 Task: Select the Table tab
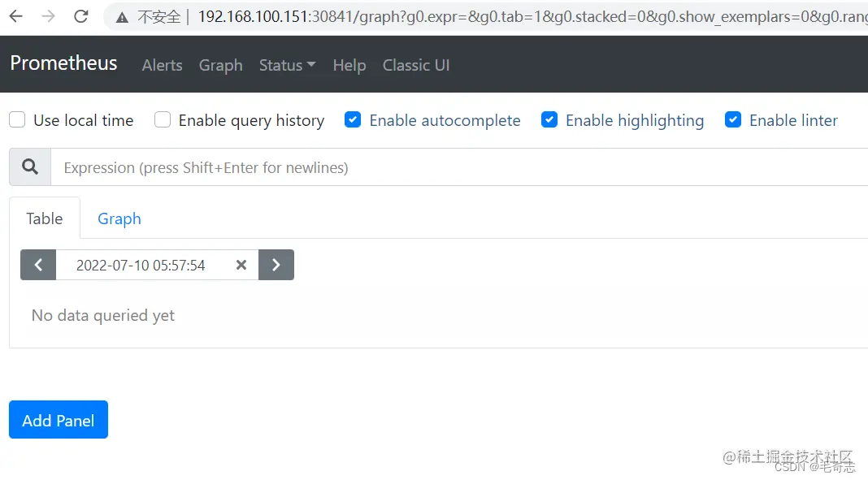pyautogui.click(x=44, y=218)
